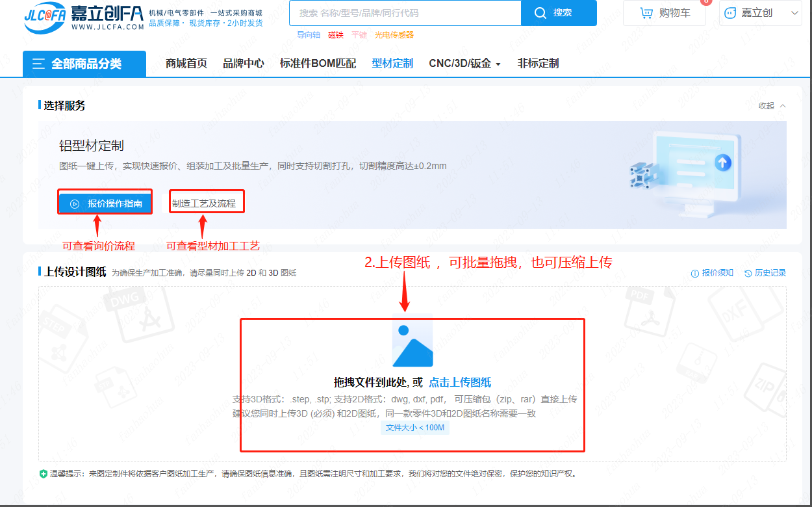The width and height of the screenshot is (812, 507).
Task: Click the play icon on 报价操作指南
Action: [75, 203]
